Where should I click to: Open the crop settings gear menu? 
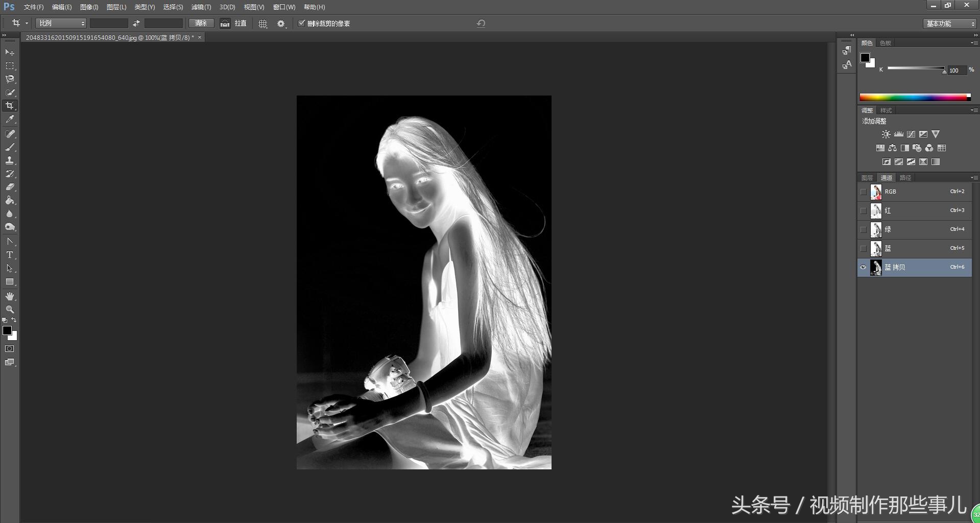click(x=281, y=23)
